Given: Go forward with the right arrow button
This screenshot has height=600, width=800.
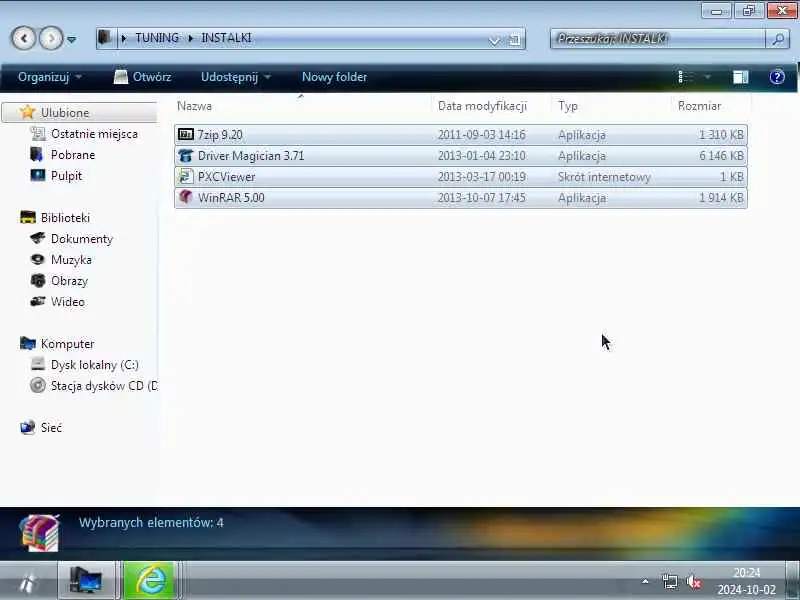Looking at the screenshot, I should [51, 38].
